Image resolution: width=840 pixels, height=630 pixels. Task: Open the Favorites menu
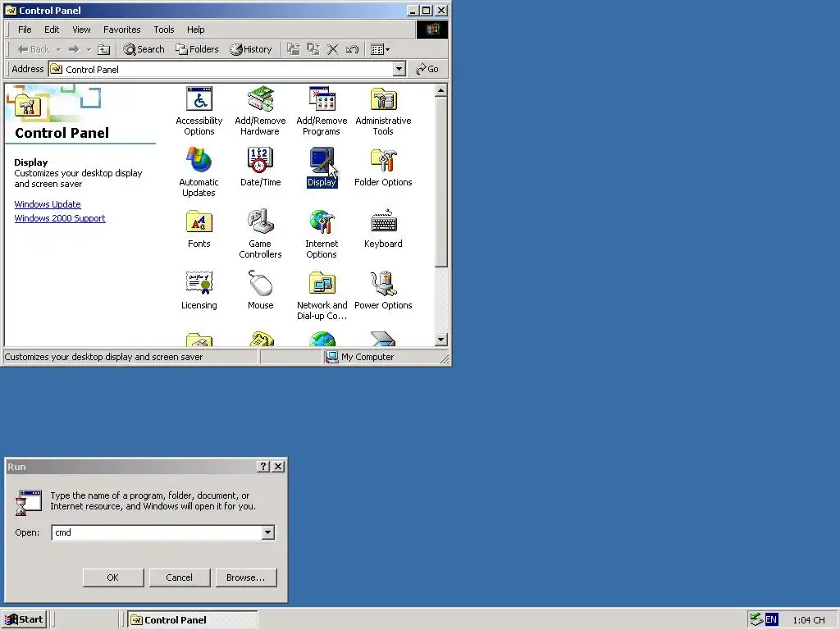121,30
